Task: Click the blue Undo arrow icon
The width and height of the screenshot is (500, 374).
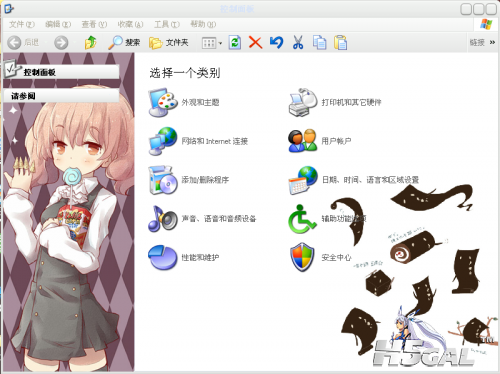Action: (277, 42)
